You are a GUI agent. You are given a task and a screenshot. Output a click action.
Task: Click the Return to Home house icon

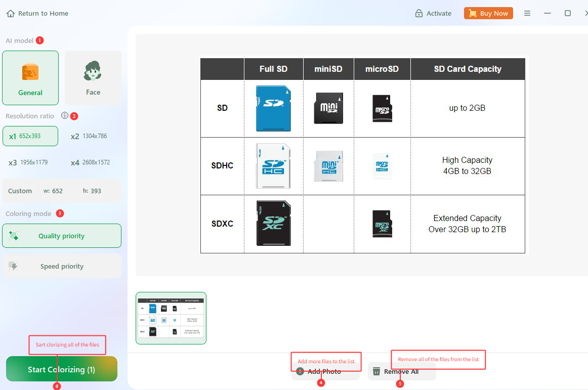[11, 14]
